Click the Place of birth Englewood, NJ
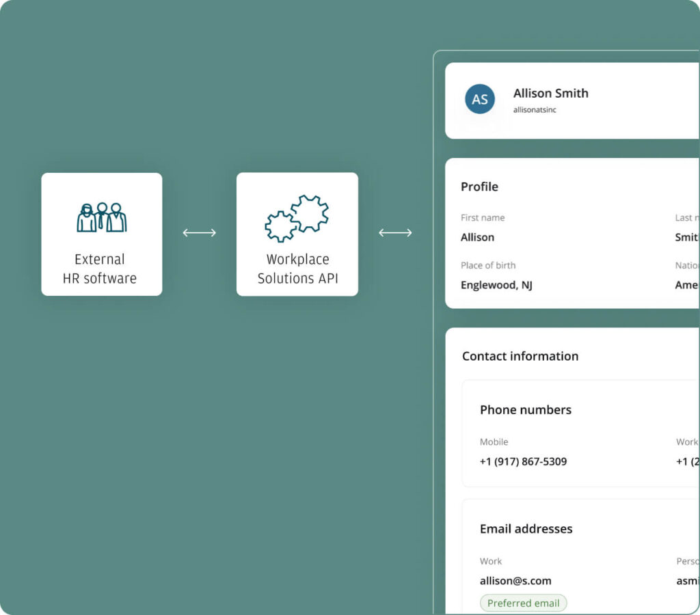The height and width of the screenshot is (615, 700). point(496,285)
